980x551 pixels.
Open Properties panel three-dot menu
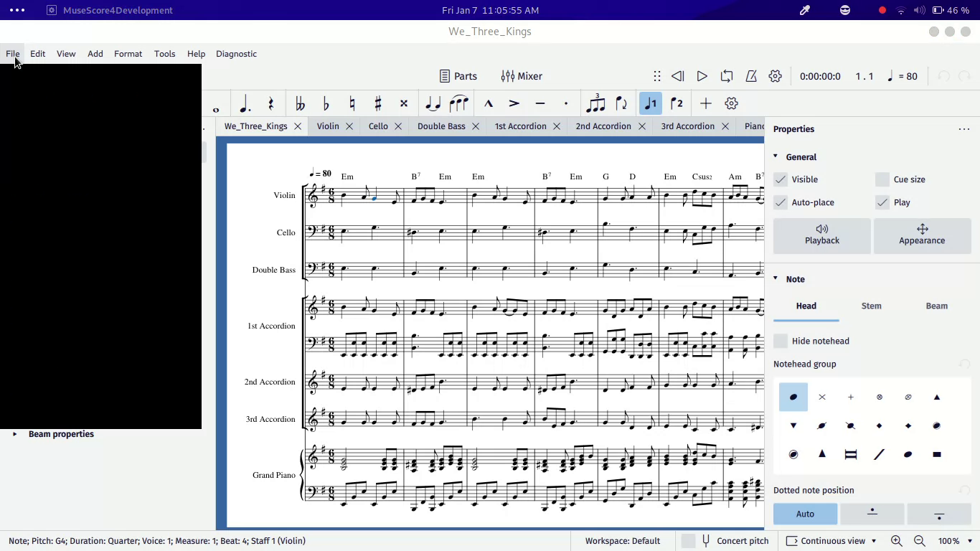(x=964, y=129)
